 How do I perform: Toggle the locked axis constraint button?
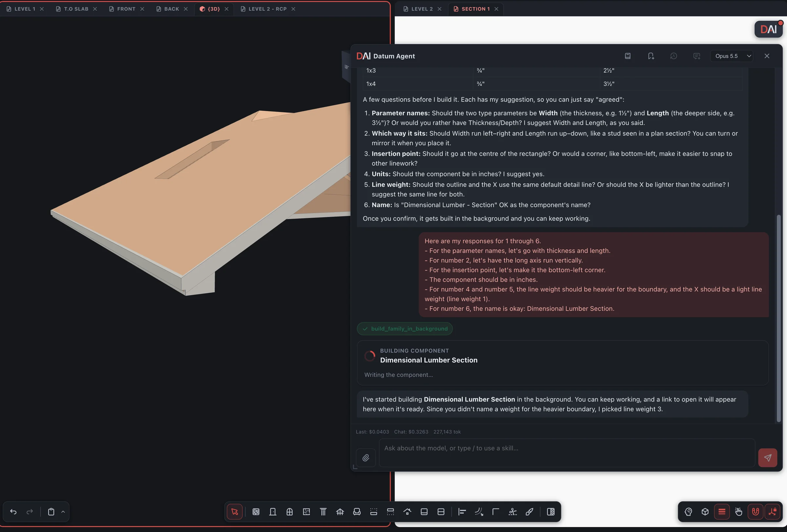772,512
